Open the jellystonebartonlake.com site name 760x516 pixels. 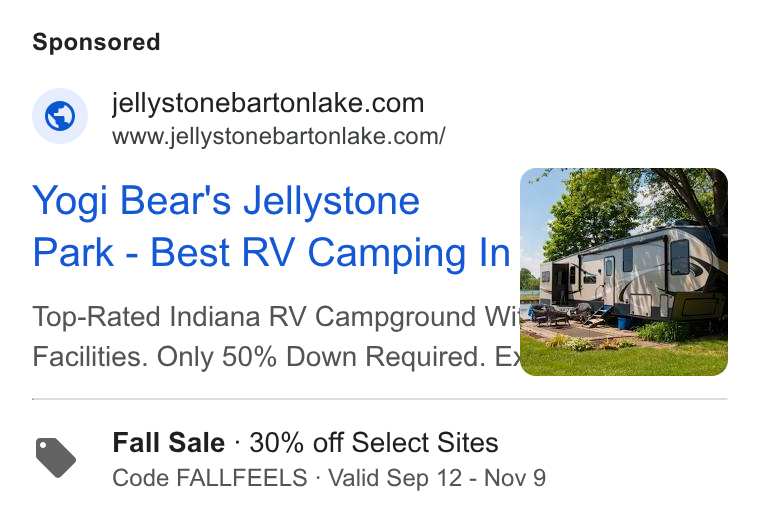click(x=268, y=103)
